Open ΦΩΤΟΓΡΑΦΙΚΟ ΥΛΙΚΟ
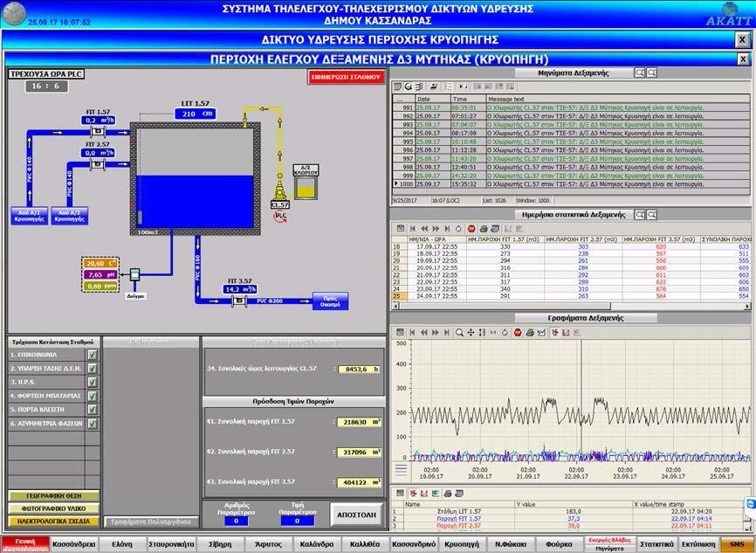This screenshot has width=756, height=553. pyautogui.click(x=53, y=508)
